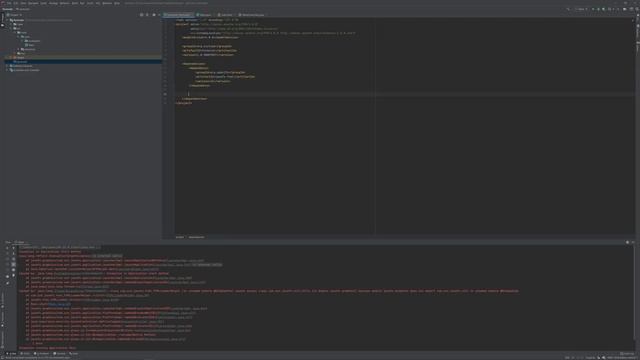Click Run with Coverage icon in top toolbar
The width and height of the screenshot is (640, 360).
603,9
